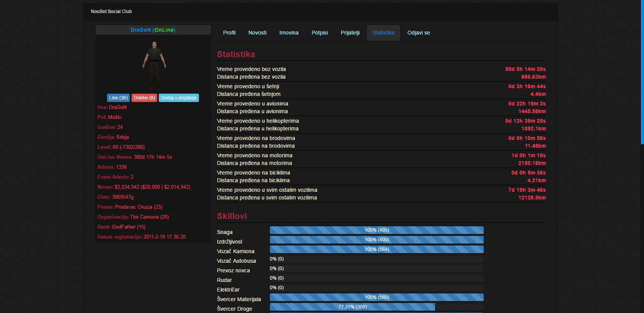Click the Izdržljivost 100% (400) progress bar
The width and height of the screenshot is (644, 313).
point(376,240)
